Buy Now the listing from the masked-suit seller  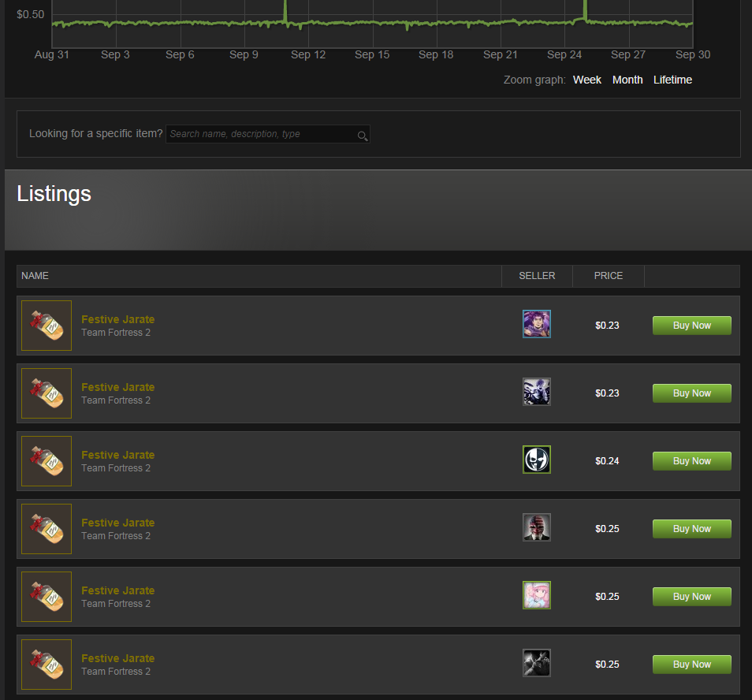click(691, 529)
